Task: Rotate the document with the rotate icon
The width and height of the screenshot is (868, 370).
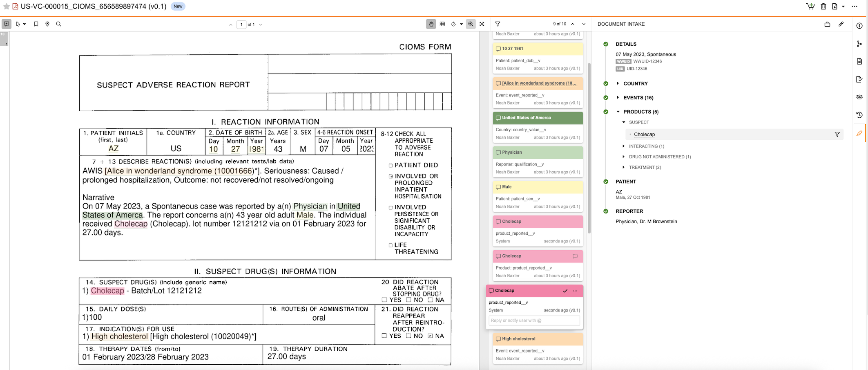Action: tap(454, 24)
